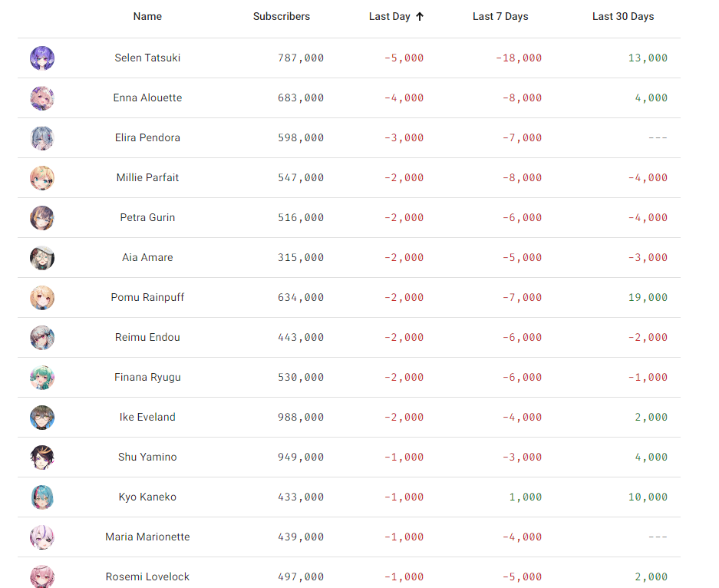Viewport: 719px width, 588px height.
Task: Open Reimu Endou's name link
Action: tap(147, 337)
